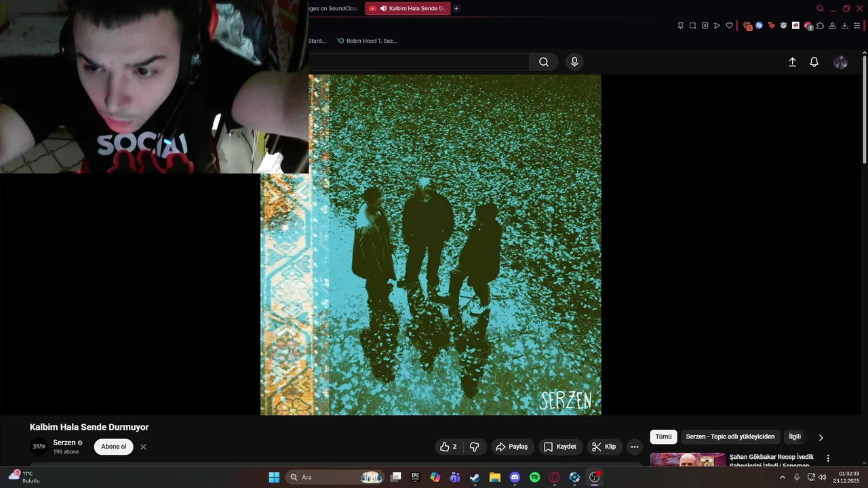Image resolution: width=868 pixels, height=488 pixels.
Task: Open the white square extension icon
Action: tap(795, 26)
